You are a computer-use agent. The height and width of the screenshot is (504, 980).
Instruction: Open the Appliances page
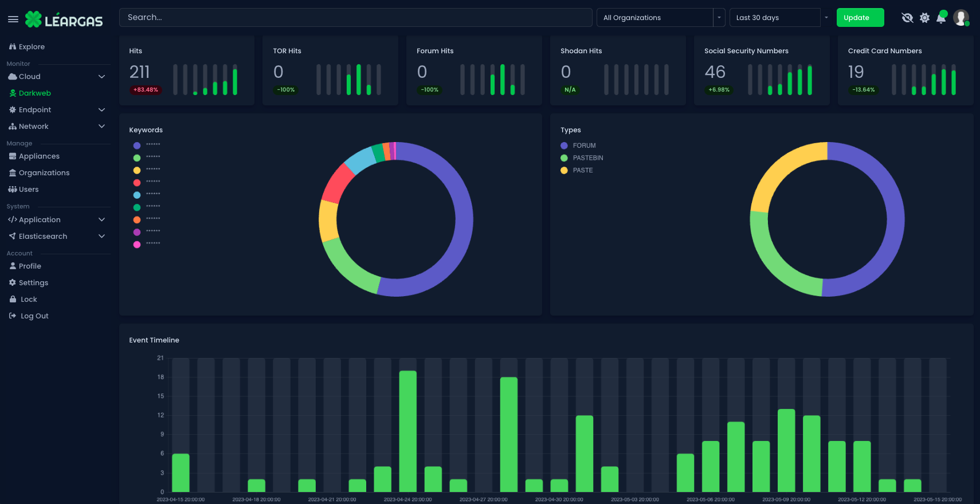point(39,156)
